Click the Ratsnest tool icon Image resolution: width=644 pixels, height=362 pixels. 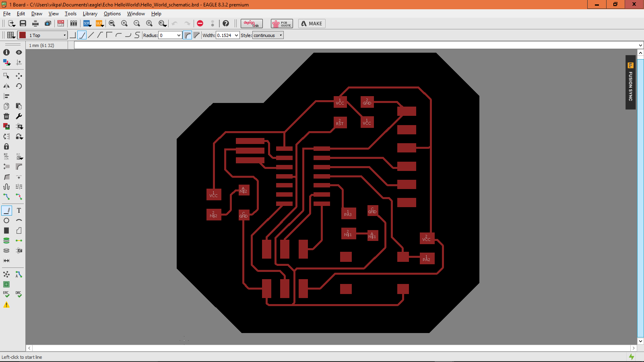[6, 274]
